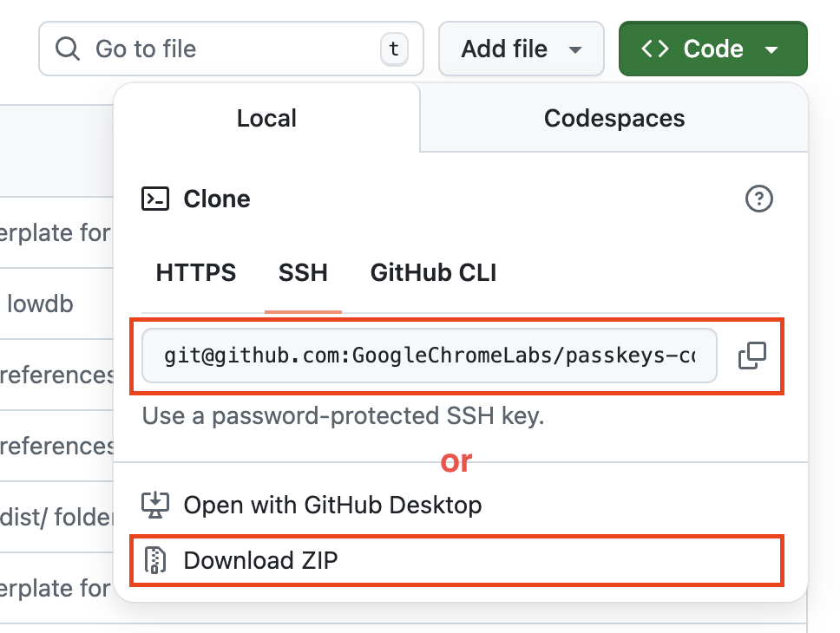Click the SSH clone URL text field
The height and width of the screenshot is (633, 840).
(429, 356)
